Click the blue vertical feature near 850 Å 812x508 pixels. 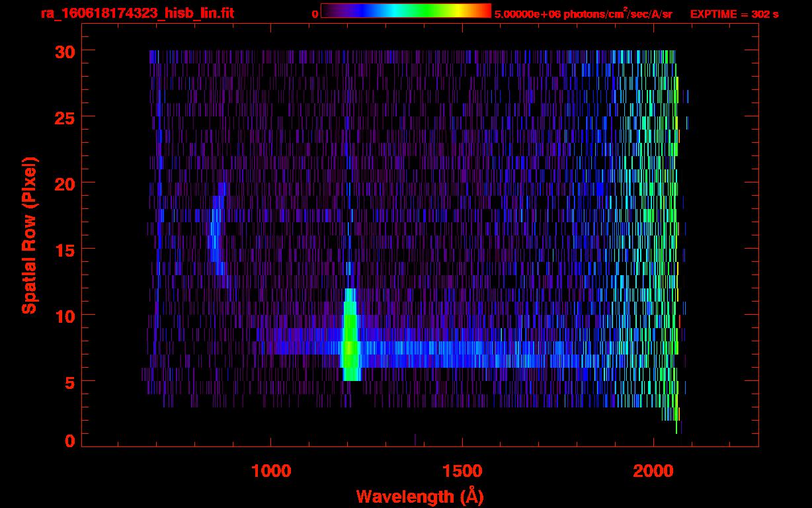[x=215, y=235]
